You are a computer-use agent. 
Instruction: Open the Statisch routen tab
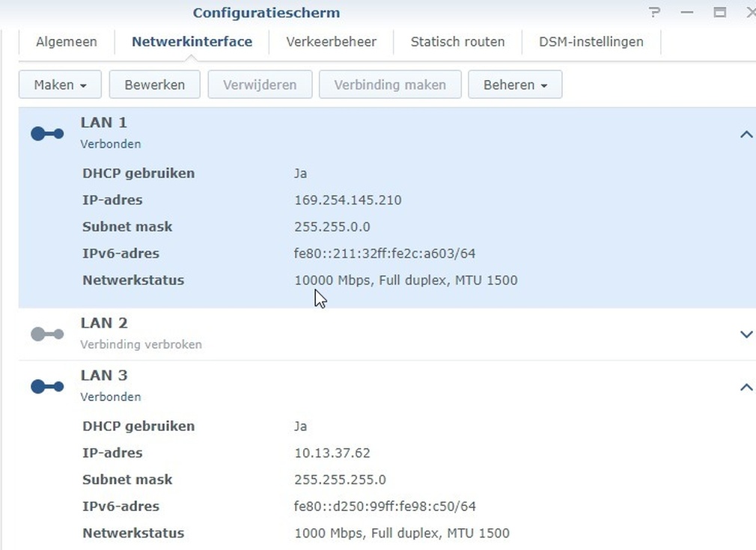457,42
